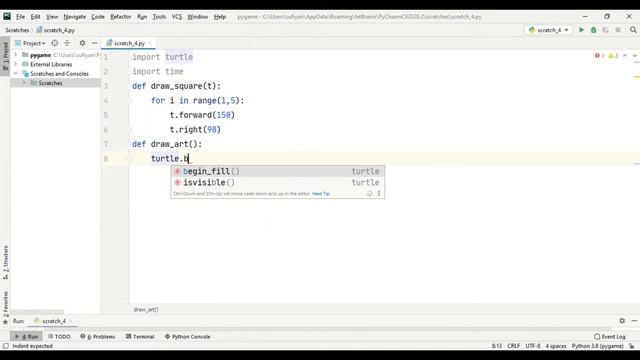Expand External Libraries tree node

pos(16,64)
